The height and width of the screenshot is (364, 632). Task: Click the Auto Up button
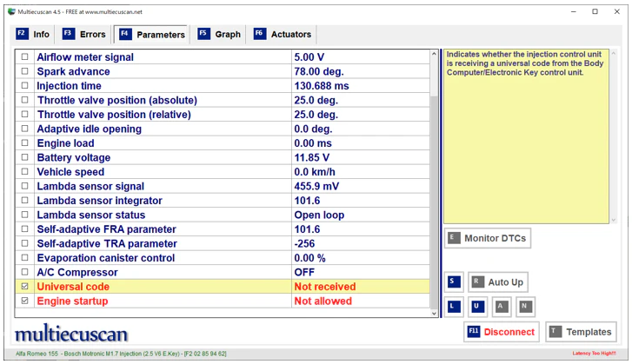coord(498,281)
